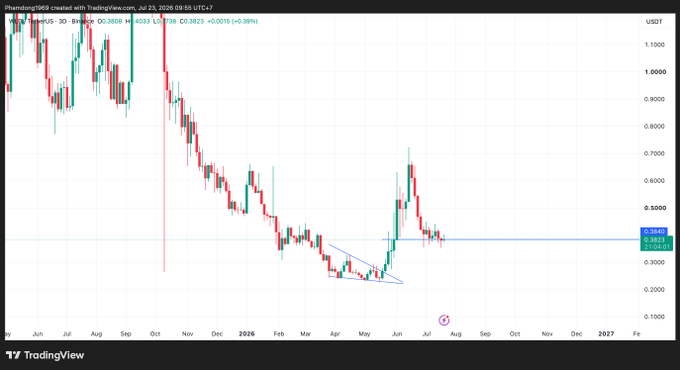Image resolution: width=680 pixels, height=370 pixels.
Task: Click the change value +0.0015 (+0.39%)
Action: pos(232,21)
